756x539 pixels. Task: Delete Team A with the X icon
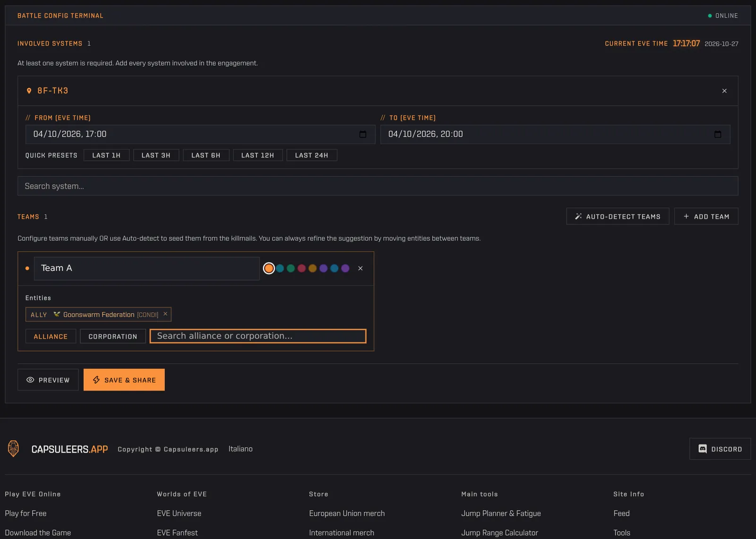[361, 268]
